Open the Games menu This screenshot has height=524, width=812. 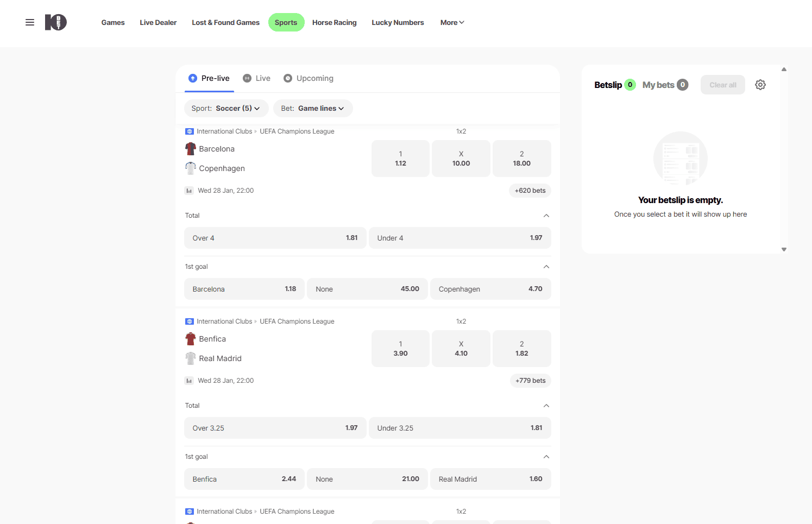(x=113, y=23)
